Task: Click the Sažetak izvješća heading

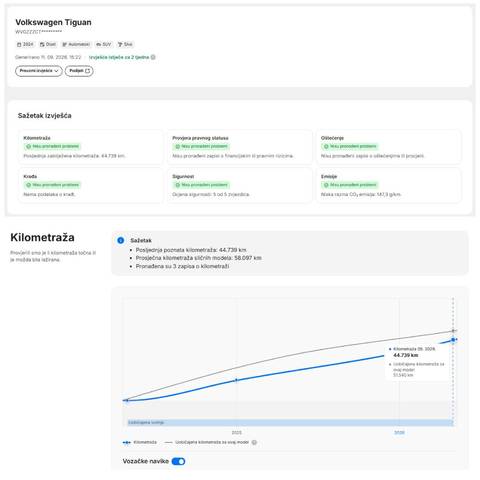Action: point(45,116)
